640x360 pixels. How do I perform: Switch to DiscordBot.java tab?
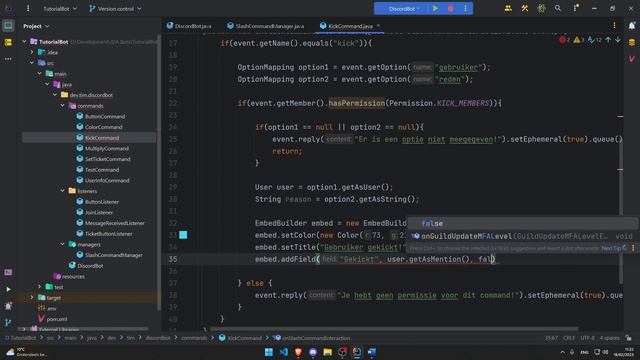[x=189, y=26]
